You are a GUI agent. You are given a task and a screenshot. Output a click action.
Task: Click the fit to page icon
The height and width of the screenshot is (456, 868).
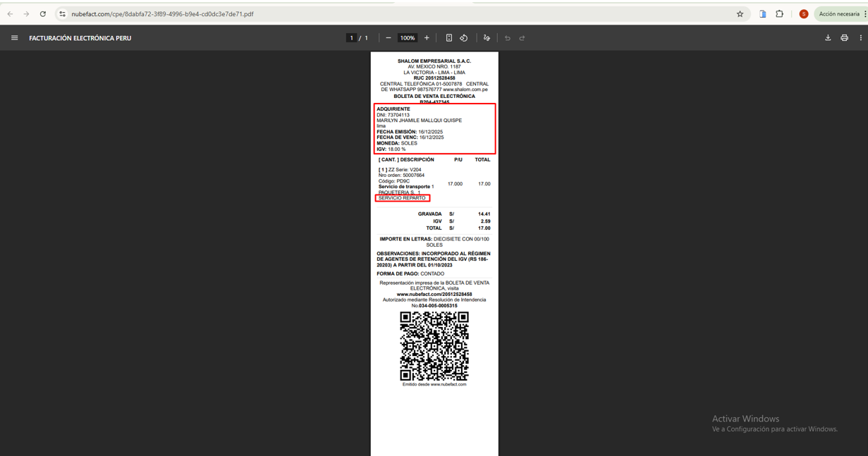point(448,38)
